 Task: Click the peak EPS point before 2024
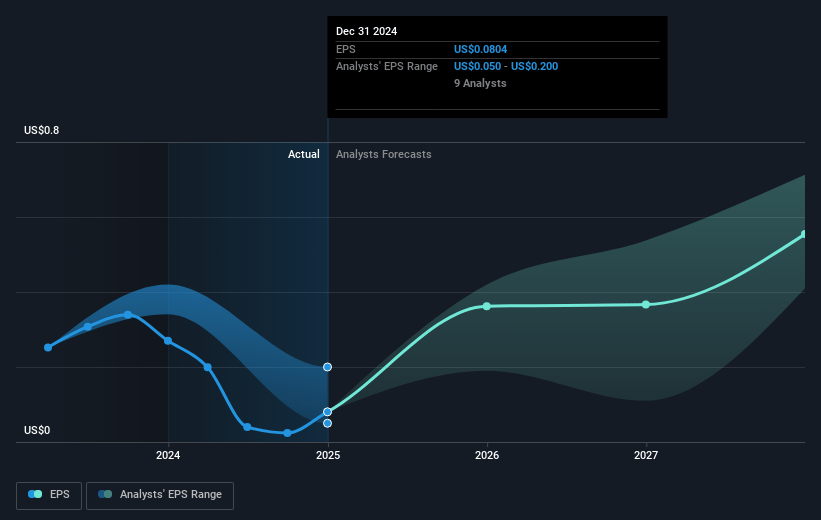[128, 315]
